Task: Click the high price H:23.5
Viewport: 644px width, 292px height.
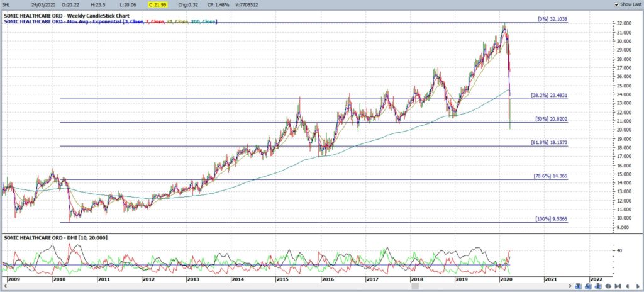Action: [x=97, y=4]
